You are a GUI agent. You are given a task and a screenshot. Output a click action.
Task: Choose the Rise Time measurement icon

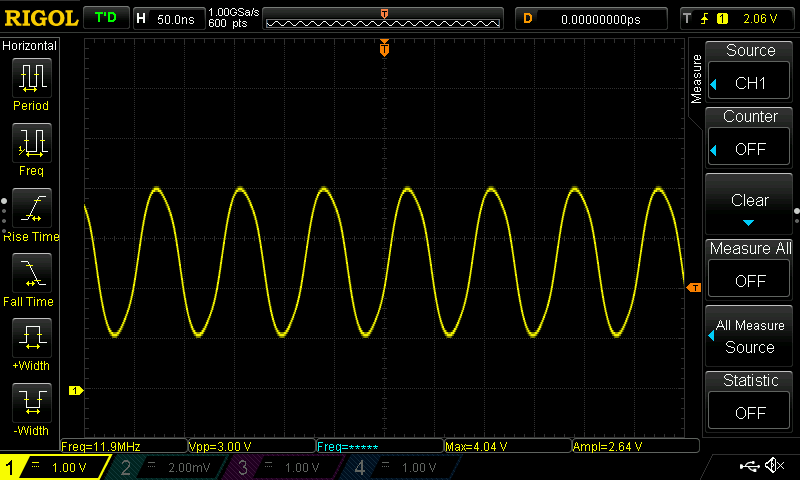(x=31, y=210)
